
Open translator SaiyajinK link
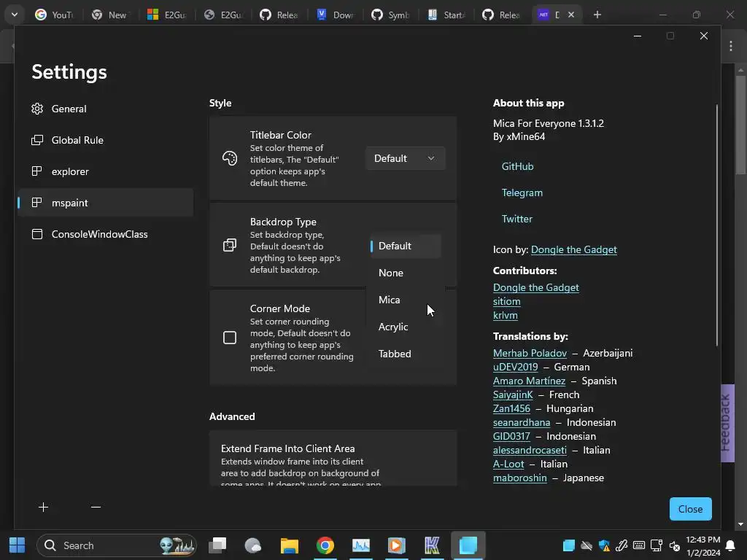click(513, 394)
